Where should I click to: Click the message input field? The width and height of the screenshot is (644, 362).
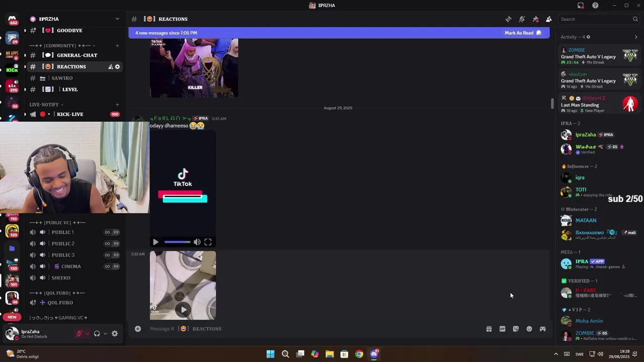point(314,329)
